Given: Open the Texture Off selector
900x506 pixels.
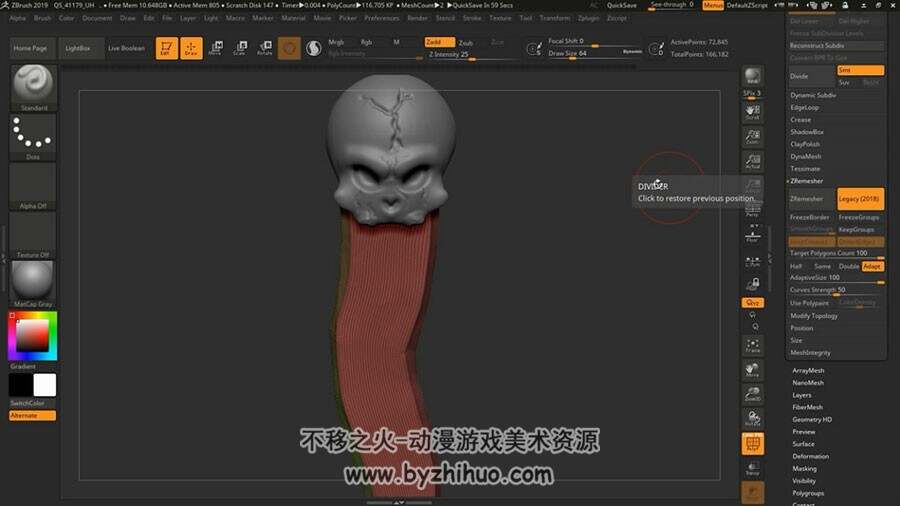Looking at the screenshot, I should (33, 235).
